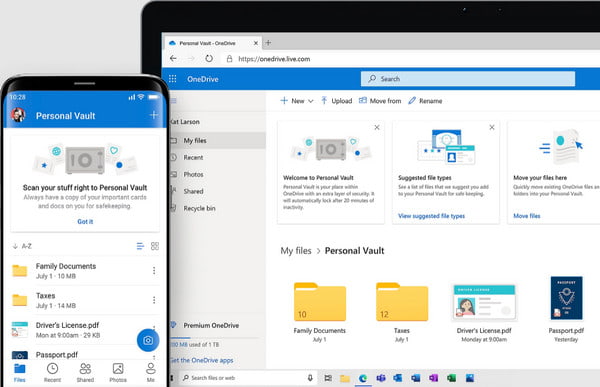Switch phone view to list layout icon
This screenshot has width=600, height=387.
click(x=140, y=246)
